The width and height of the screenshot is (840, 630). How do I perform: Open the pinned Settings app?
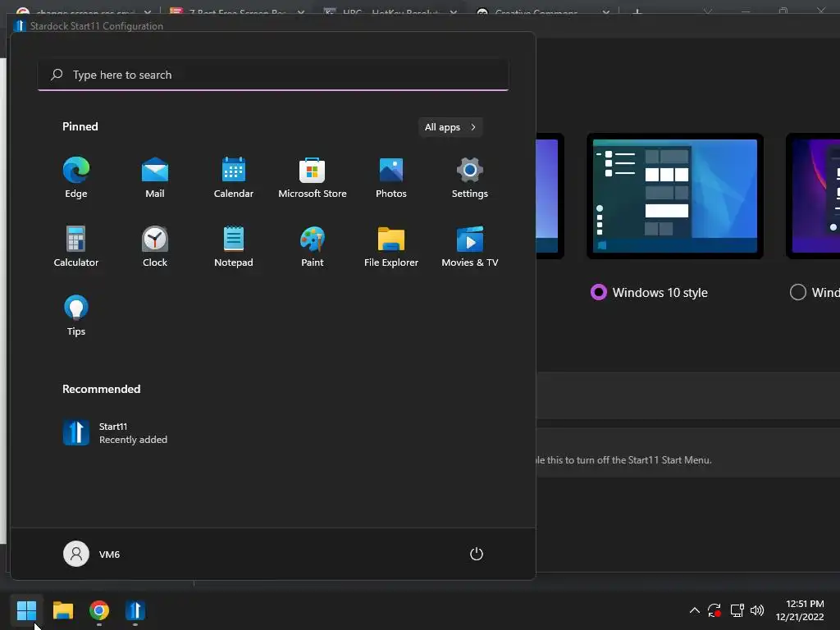coord(470,178)
